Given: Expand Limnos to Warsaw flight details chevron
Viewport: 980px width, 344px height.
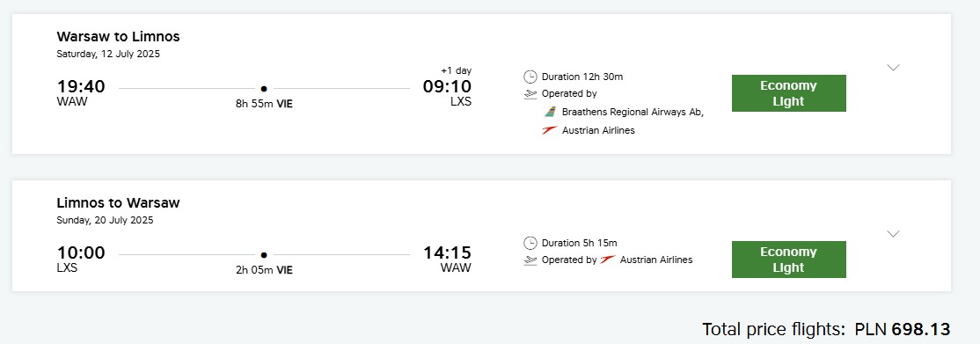Looking at the screenshot, I should tap(893, 234).
